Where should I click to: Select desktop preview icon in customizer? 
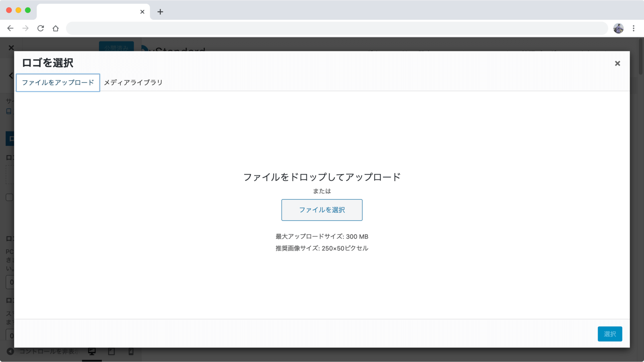92,352
